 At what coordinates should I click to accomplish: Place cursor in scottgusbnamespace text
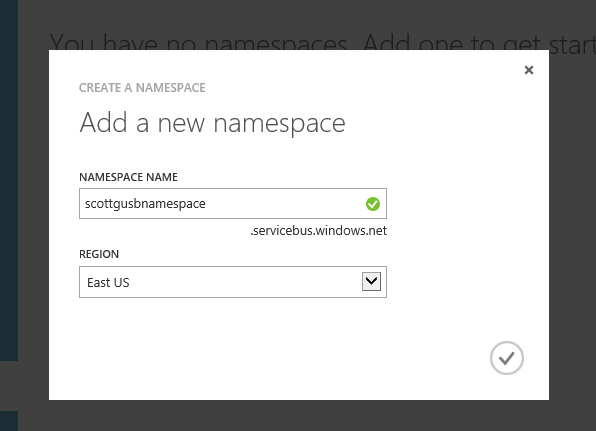145,204
